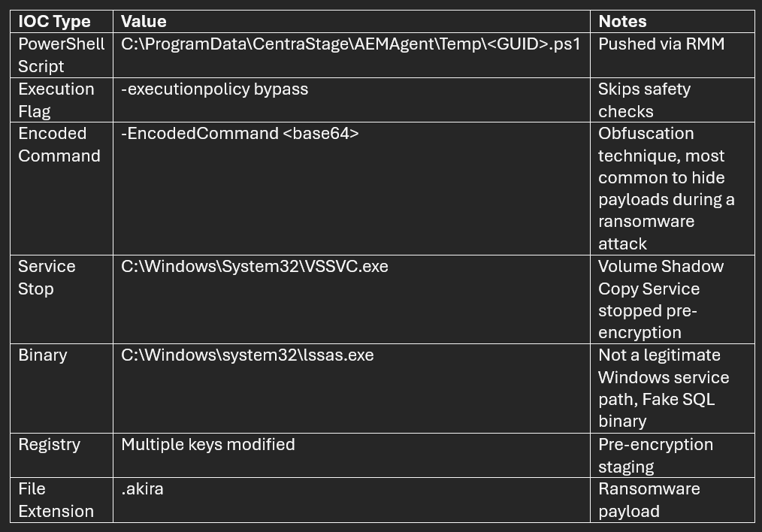Image resolution: width=762 pixels, height=532 pixels.
Task: Select the PowerShell Script cell
Action: point(61,55)
